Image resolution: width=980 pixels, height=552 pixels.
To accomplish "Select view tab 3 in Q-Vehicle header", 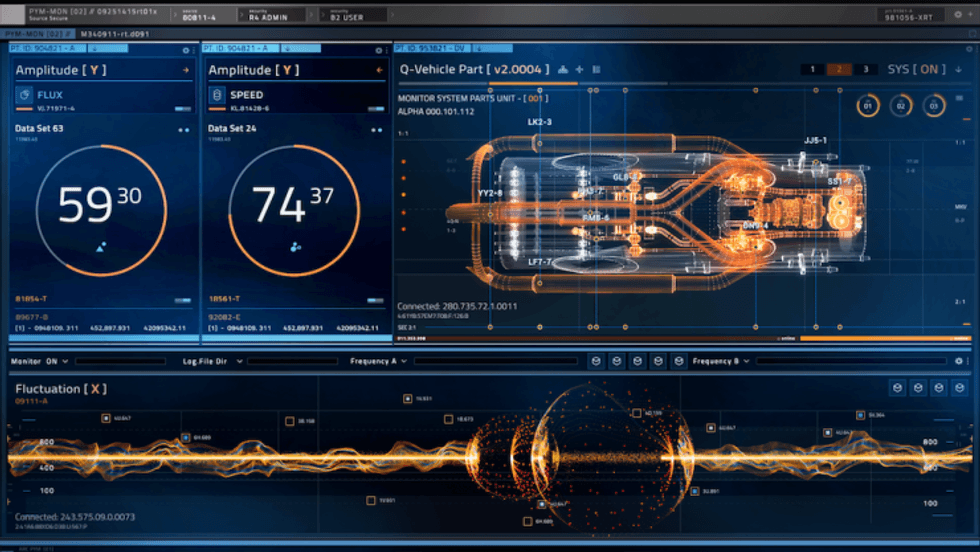I will coord(866,69).
